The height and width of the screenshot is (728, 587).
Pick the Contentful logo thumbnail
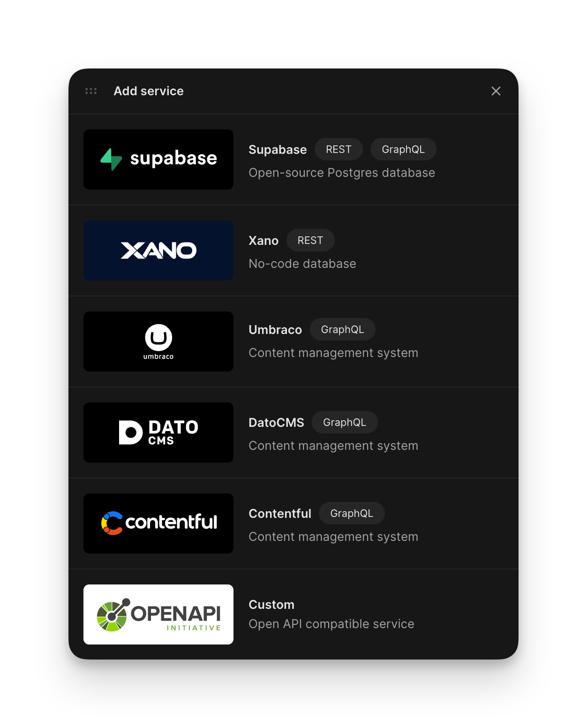(x=158, y=523)
